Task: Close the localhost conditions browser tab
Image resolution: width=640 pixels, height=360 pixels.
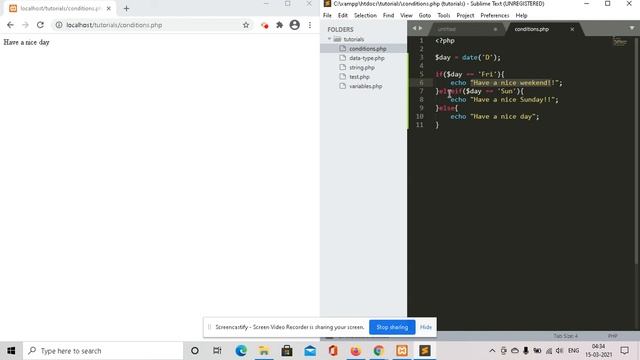Action: pyautogui.click(x=109, y=8)
